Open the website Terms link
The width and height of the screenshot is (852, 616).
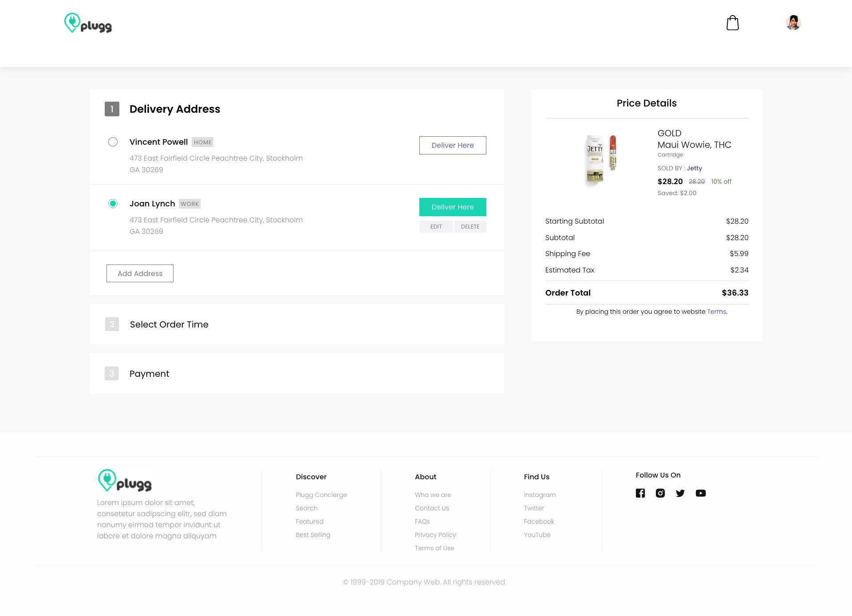(717, 312)
